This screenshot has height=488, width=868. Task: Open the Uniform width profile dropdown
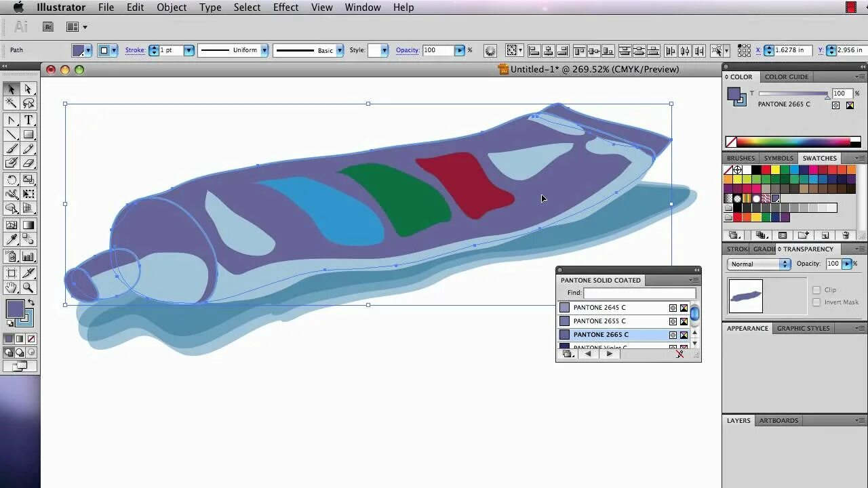pyautogui.click(x=264, y=50)
